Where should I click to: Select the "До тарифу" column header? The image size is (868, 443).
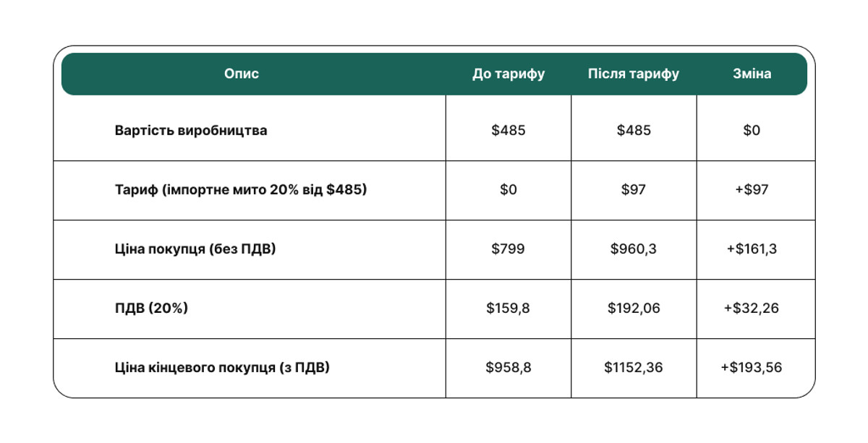pyautogui.click(x=509, y=74)
